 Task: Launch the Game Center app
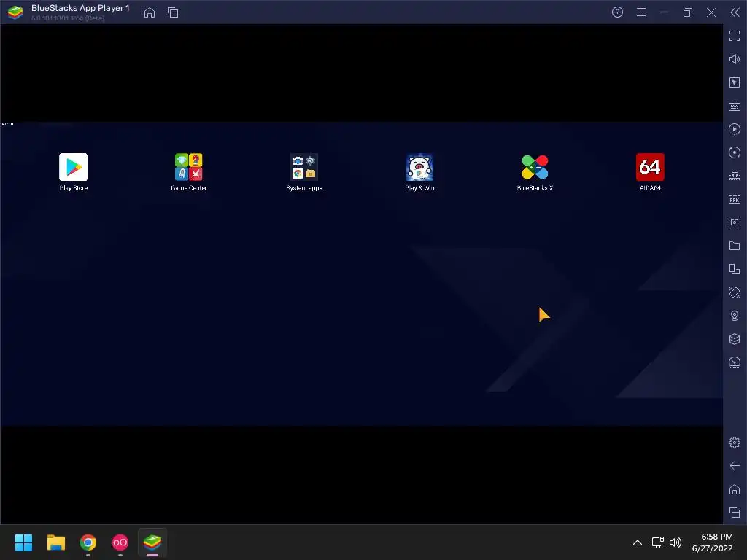pyautogui.click(x=189, y=167)
